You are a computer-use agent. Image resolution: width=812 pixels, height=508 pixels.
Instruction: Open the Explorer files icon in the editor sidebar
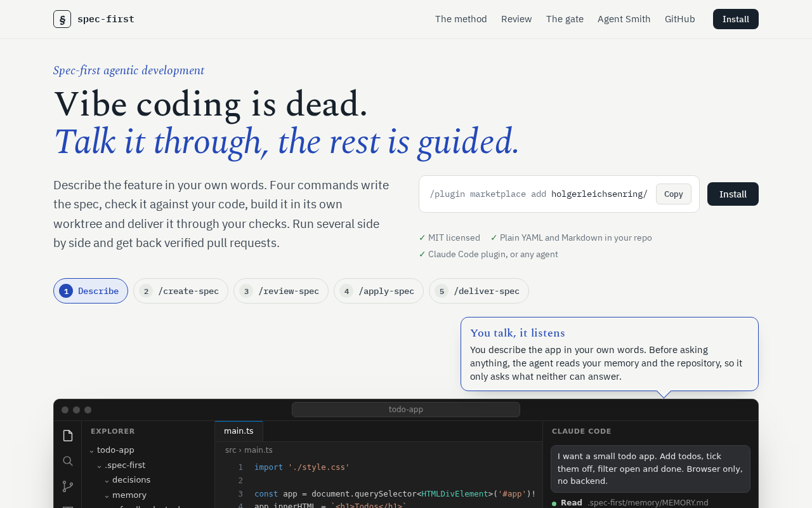68,436
